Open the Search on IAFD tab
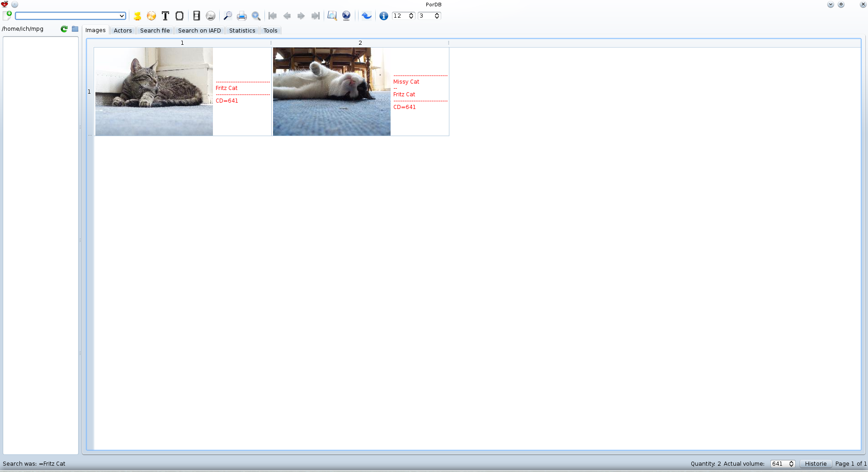Screen dimensions: 868x472 199,31
